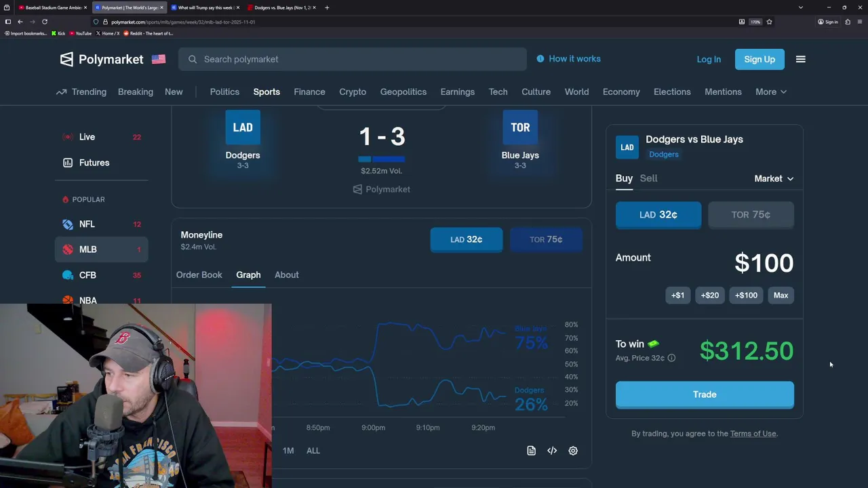Viewport: 868px width, 488px height.
Task: Select the ALL graph range
Action: click(313, 451)
